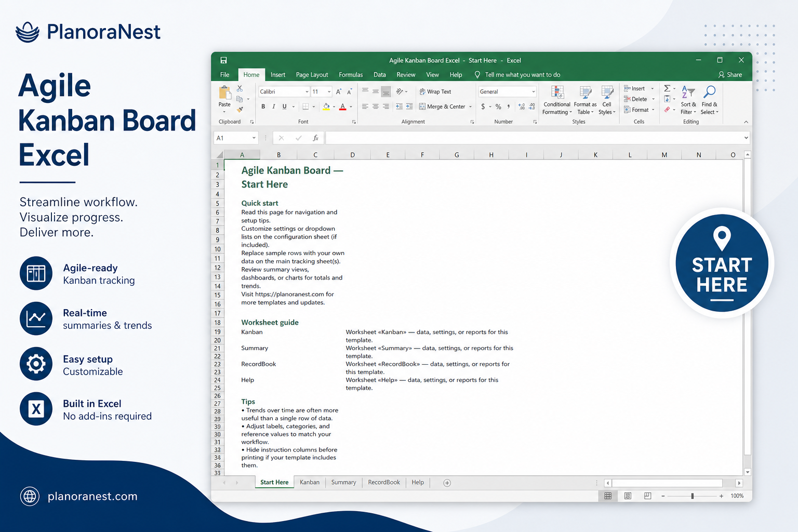798x532 pixels.
Task: Click the Fill down icon
Action: tap(667, 99)
